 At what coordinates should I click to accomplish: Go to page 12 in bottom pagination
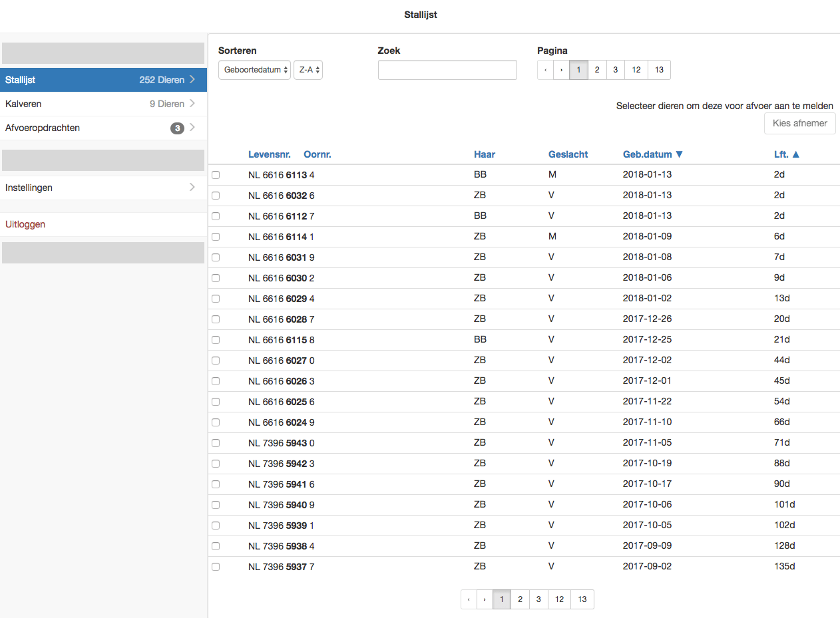pyautogui.click(x=560, y=599)
